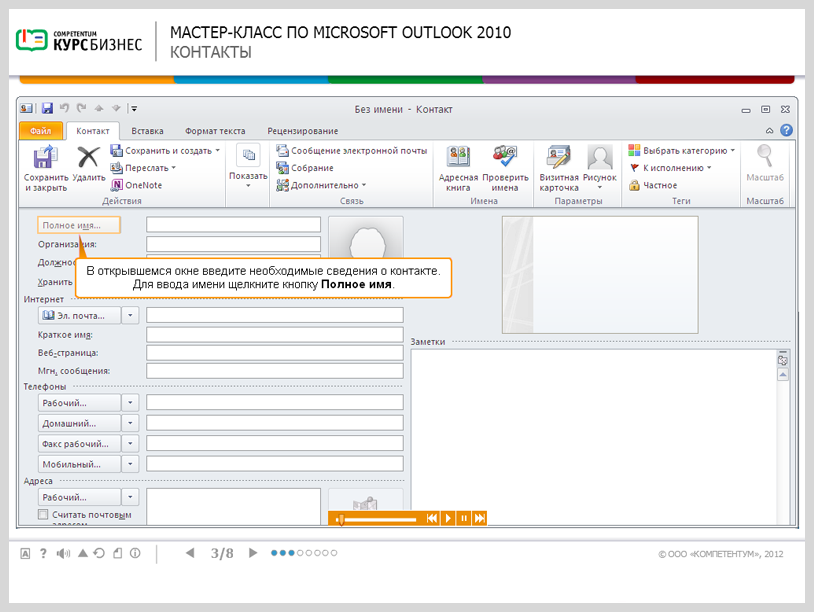Click the play button on orange player
This screenshot has height=612, width=814.
448,518
